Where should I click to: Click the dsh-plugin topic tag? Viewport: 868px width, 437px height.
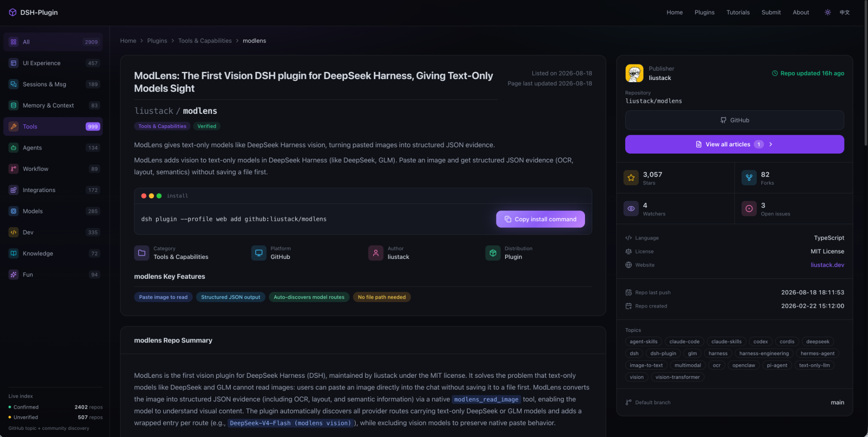663,353
